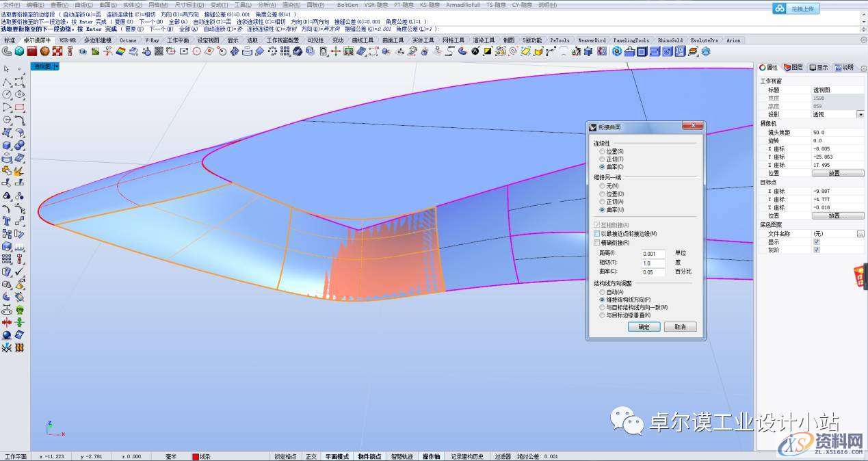Image resolution: width=868 pixels, height=461 pixels.
Task: Click the red-white checkered material icon
Action: [57, 51]
